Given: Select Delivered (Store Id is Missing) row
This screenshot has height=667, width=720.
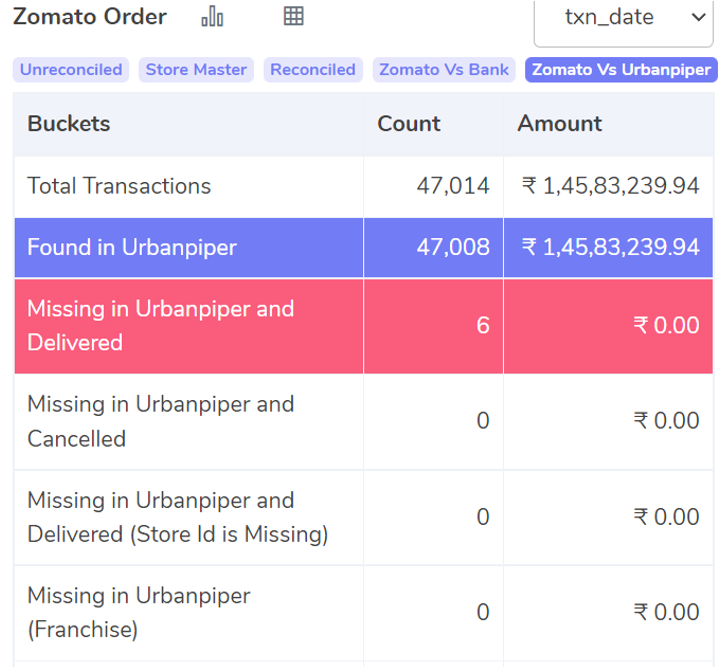Looking at the screenshot, I should [364, 517].
